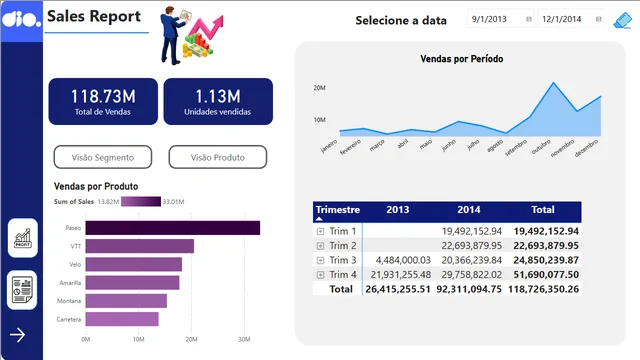Viewport: 640px width, 360px height.
Task: Click the janeiro axis label
Action: pyautogui.click(x=329, y=146)
